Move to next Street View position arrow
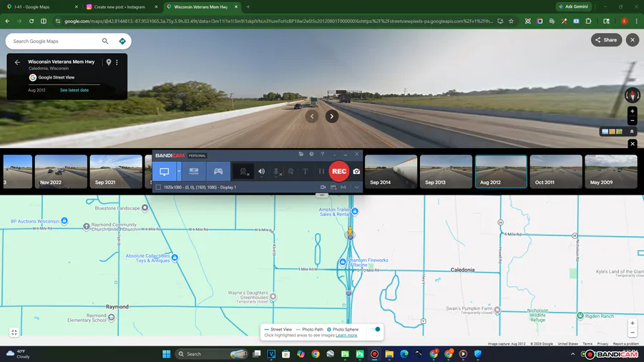 tap(332, 116)
